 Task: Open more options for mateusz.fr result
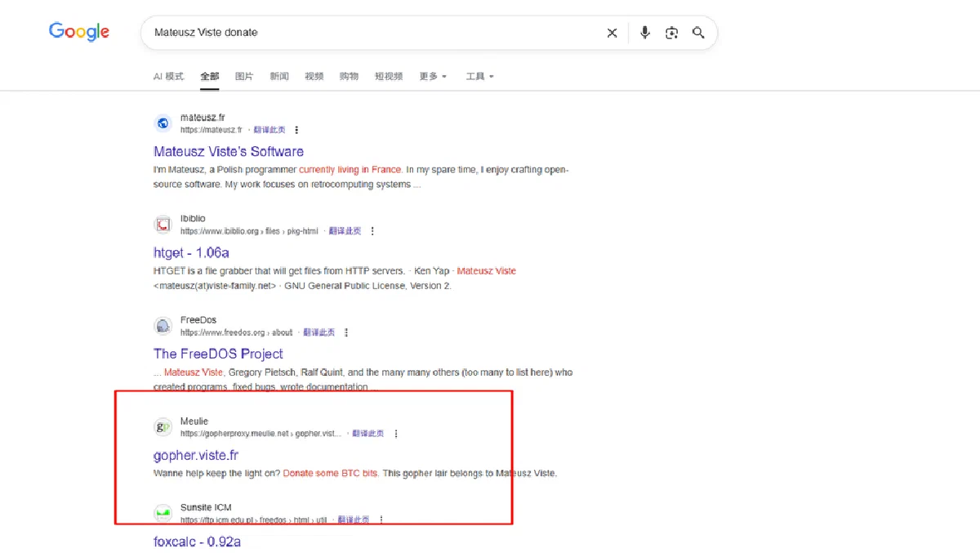296,130
